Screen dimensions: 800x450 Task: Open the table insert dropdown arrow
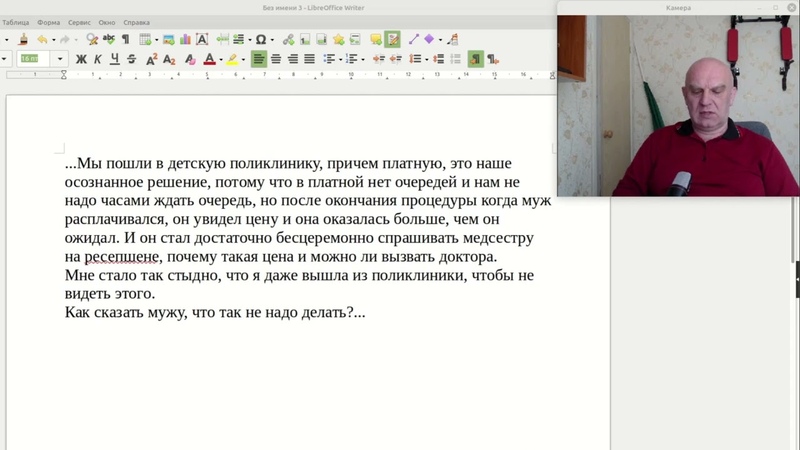(x=156, y=40)
